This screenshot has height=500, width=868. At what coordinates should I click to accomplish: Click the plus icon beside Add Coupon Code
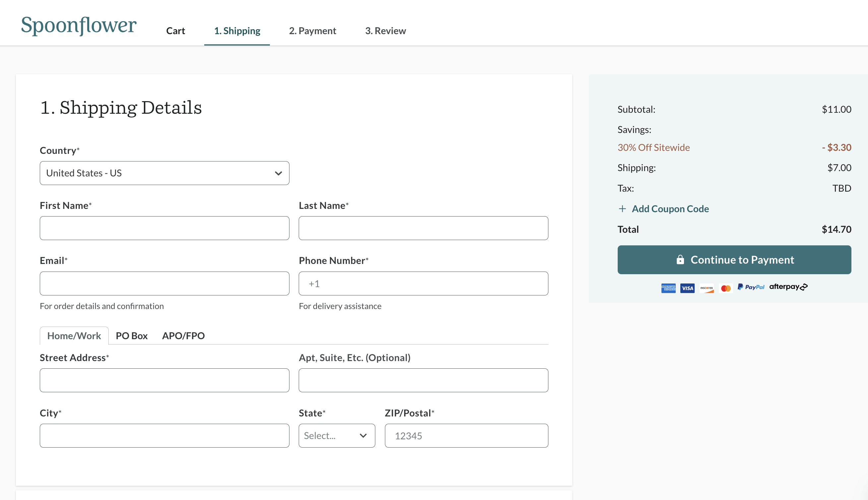point(622,209)
